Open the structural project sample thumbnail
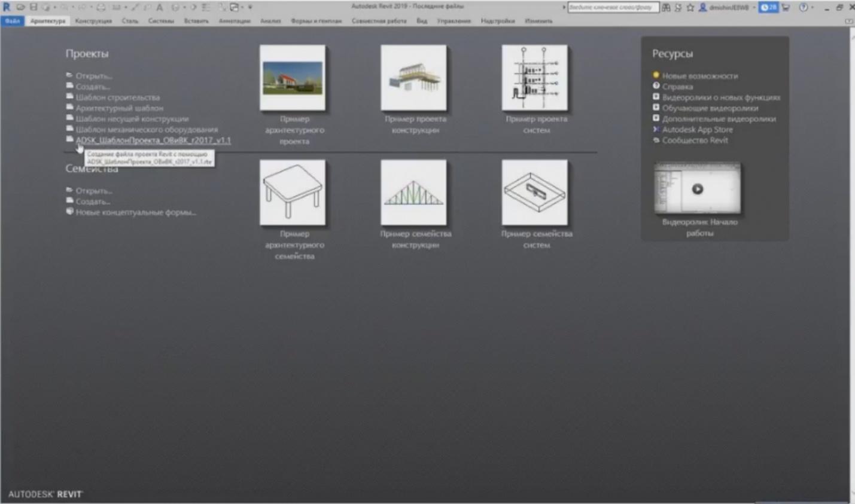The width and height of the screenshot is (855, 504). coord(413,78)
